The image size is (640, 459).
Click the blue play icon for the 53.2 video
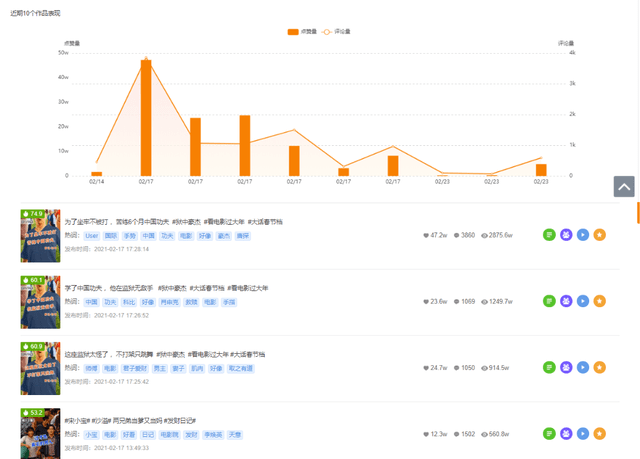[x=583, y=434]
